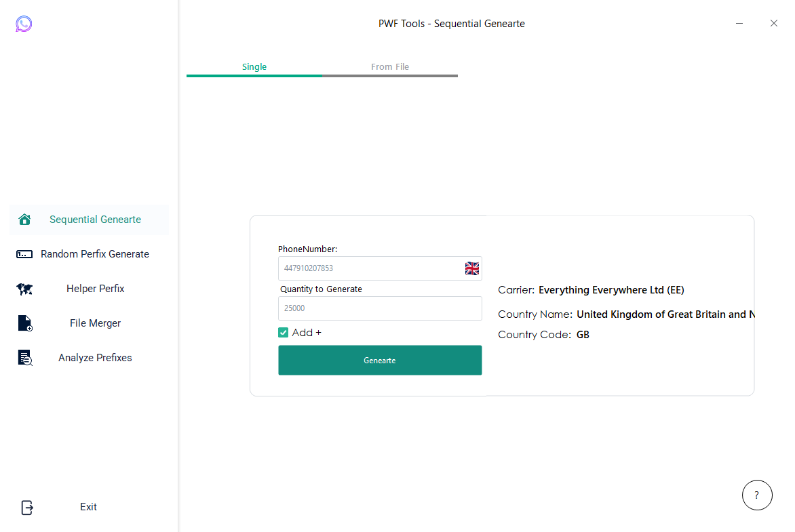Close the PWF Tools window
Screen dimensions: 795x532
tap(774, 23)
